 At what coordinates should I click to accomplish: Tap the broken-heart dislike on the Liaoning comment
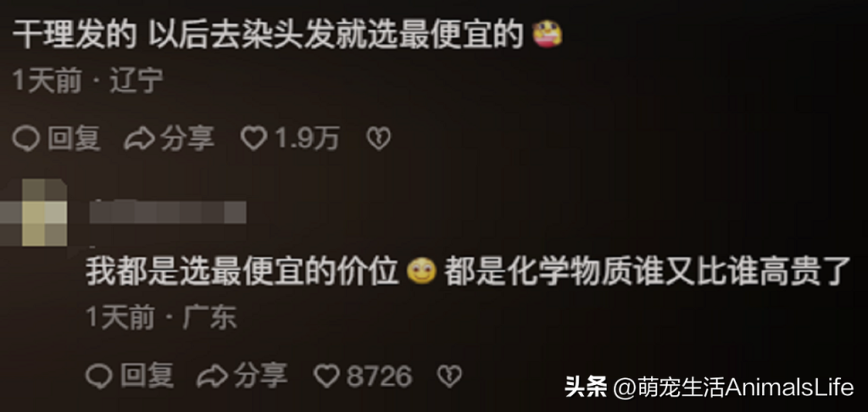pos(379,138)
